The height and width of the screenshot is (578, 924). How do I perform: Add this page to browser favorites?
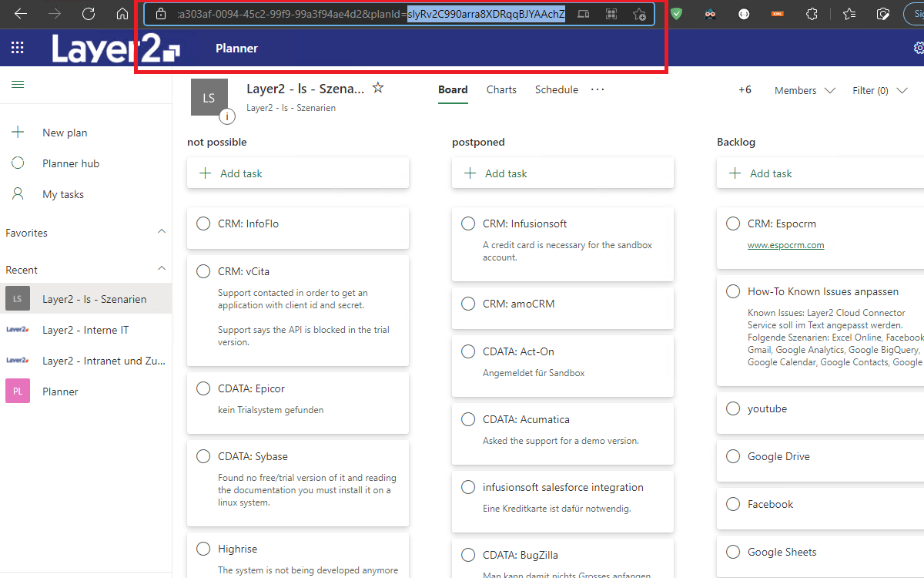[638, 14]
